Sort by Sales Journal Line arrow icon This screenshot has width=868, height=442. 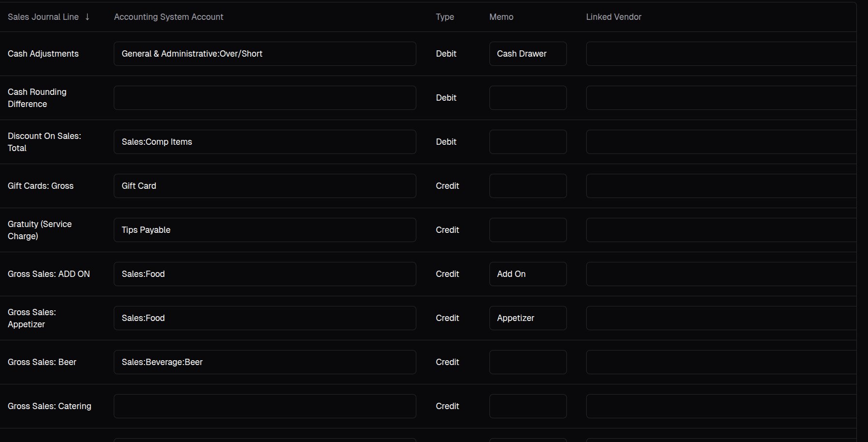click(87, 17)
